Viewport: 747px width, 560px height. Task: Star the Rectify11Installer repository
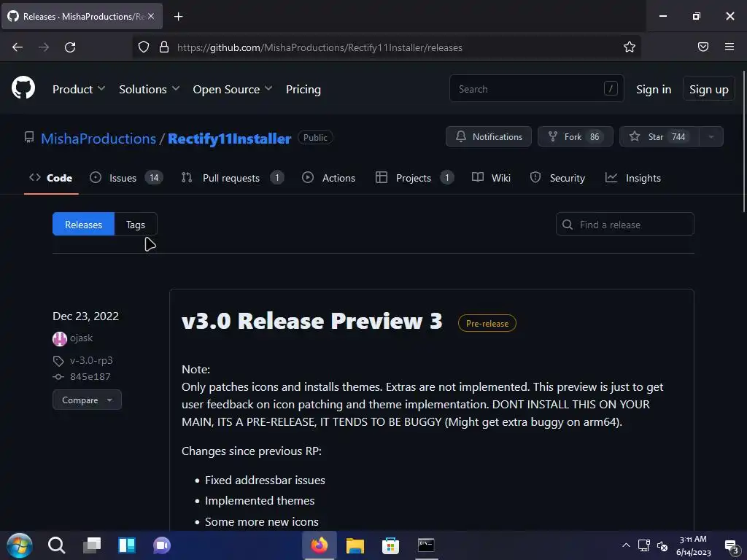click(x=659, y=136)
